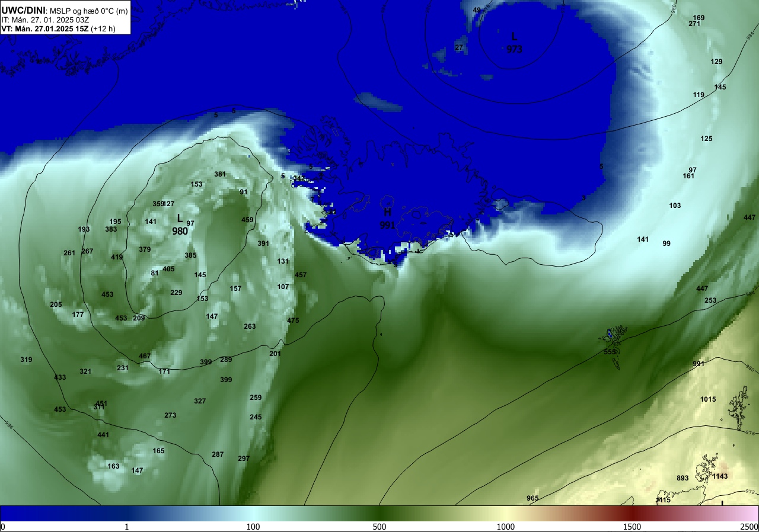
Task: Click the height value 125
Action: coord(706,139)
